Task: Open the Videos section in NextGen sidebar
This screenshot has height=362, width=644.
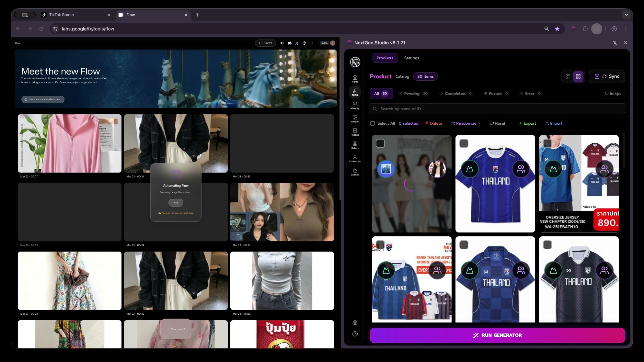Action: (355, 132)
